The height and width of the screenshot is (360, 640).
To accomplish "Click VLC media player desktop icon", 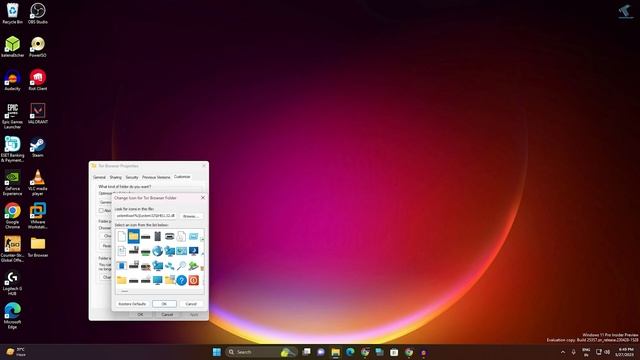I will pyautogui.click(x=38, y=183).
